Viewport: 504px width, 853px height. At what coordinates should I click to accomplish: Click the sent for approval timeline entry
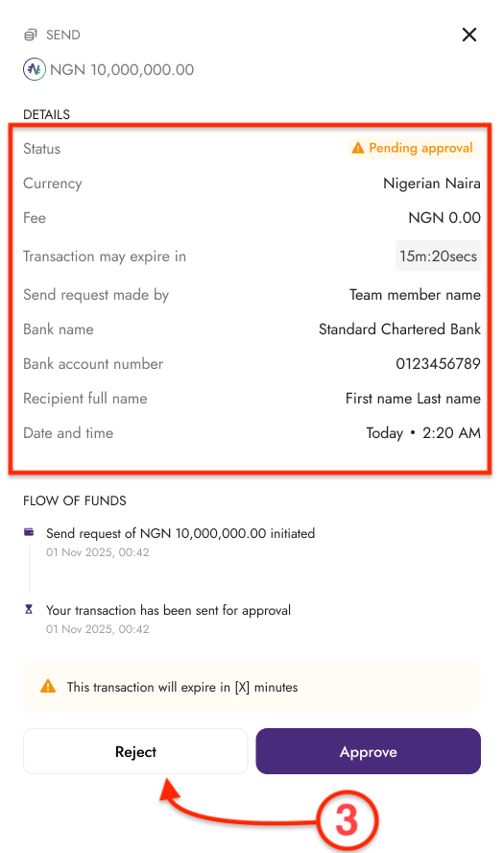coord(168,619)
